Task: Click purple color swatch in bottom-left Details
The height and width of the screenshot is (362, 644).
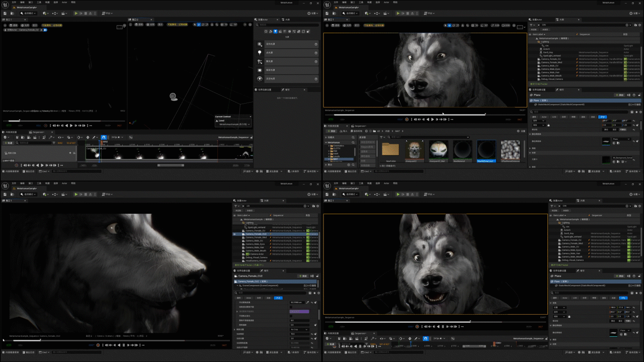Action: (x=300, y=312)
